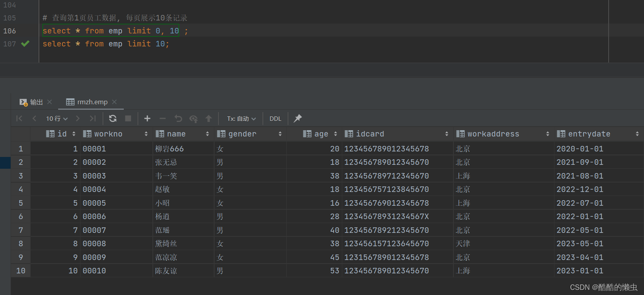The width and height of the screenshot is (644, 295).
Task: Click workno cell 00003
Action: pos(116,176)
